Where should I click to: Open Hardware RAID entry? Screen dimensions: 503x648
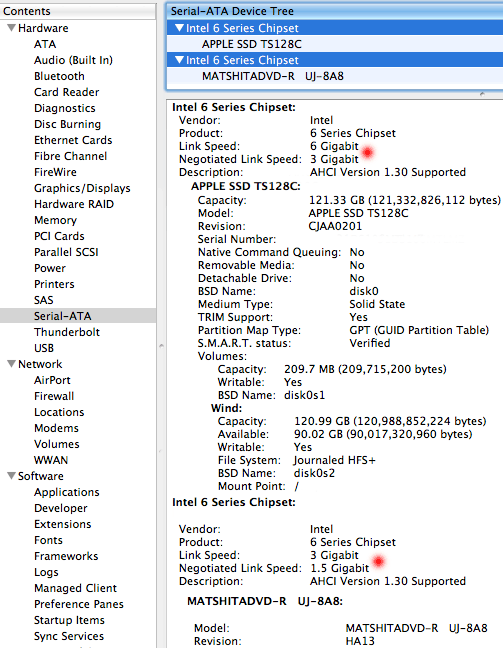(x=74, y=204)
